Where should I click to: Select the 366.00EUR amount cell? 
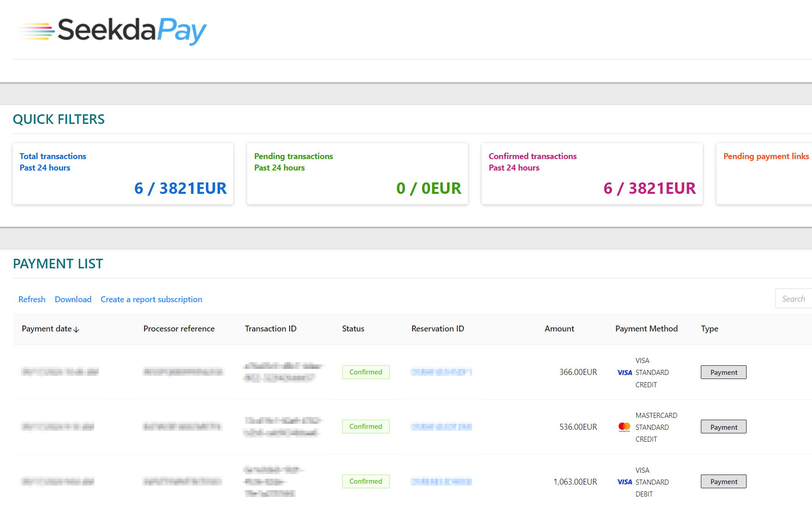tap(578, 372)
